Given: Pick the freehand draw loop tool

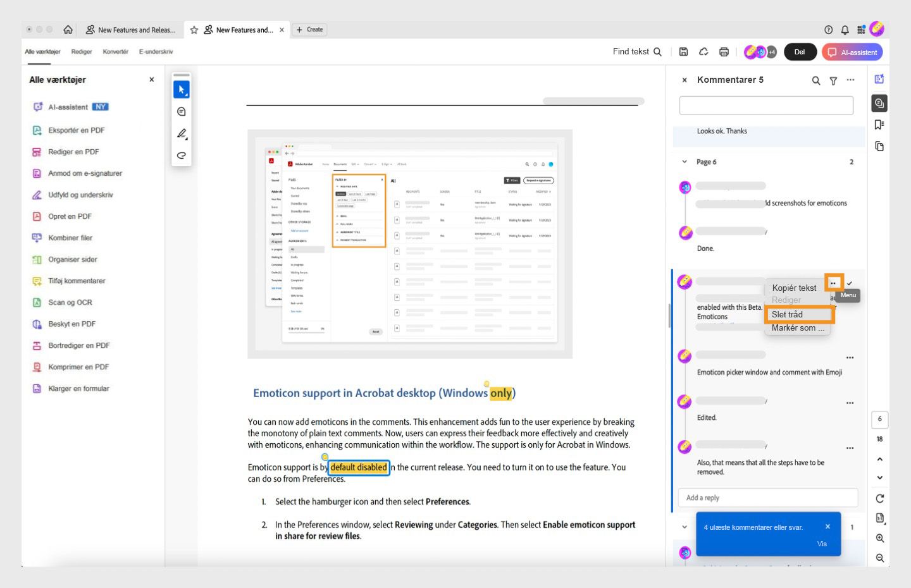Looking at the screenshot, I should tap(182, 155).
